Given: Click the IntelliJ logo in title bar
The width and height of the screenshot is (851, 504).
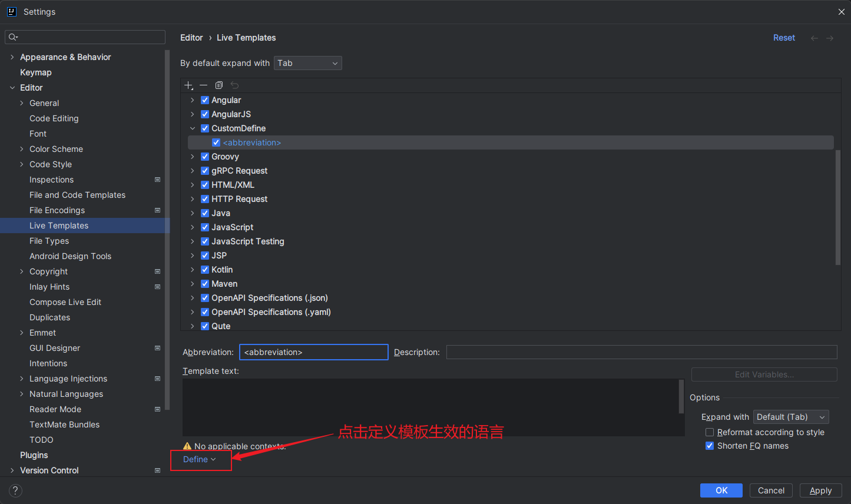Looking at the screenshot, I should click(x=11, y=11).
